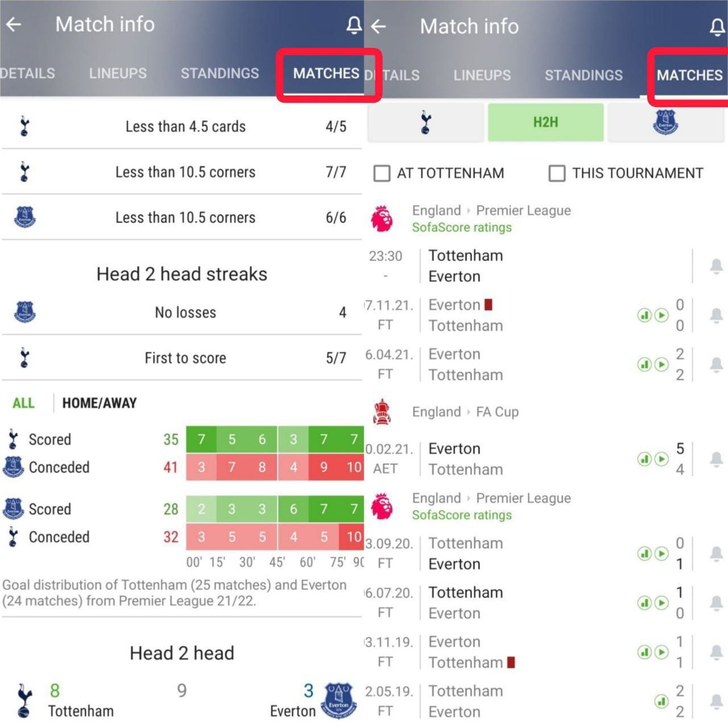
Task: Open the Tottenham 1-0 Everton match row
Action: (x=512, y=603)
